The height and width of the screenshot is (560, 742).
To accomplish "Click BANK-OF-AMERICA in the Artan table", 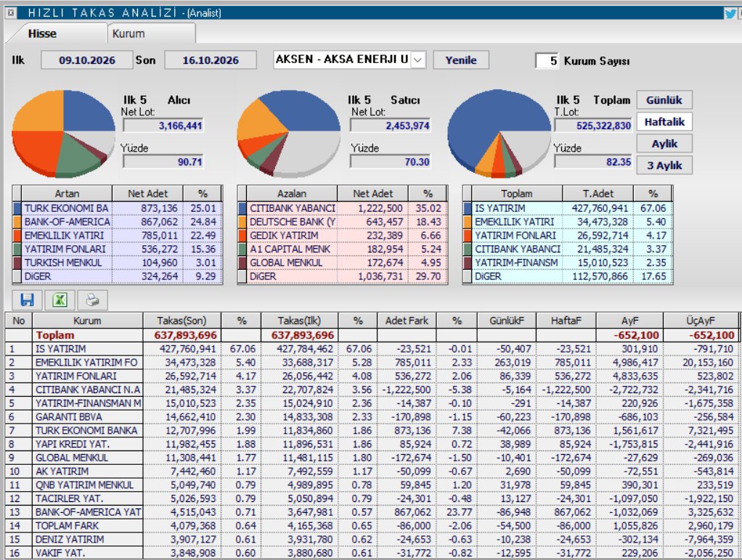I will pos(67,222).
